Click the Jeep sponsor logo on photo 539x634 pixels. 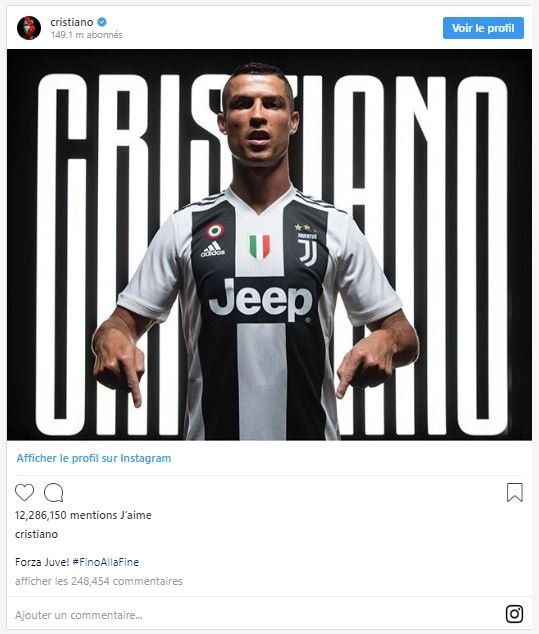[260, 300]
